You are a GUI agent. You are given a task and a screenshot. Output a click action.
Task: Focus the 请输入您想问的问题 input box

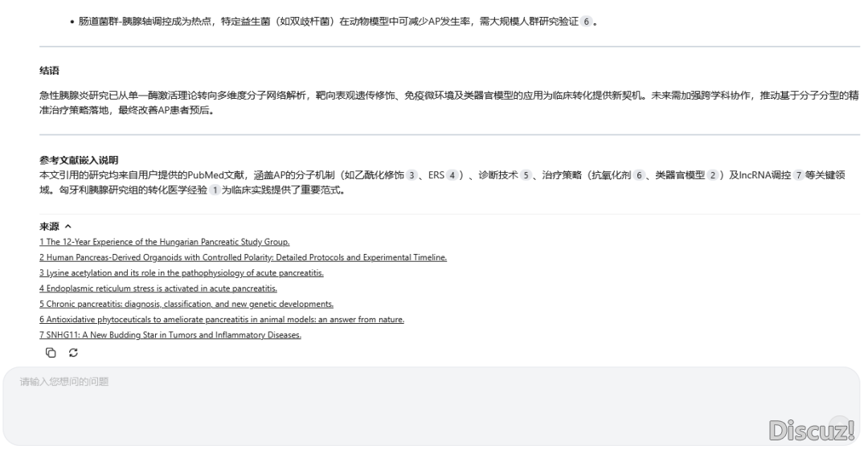click(432, 407)
